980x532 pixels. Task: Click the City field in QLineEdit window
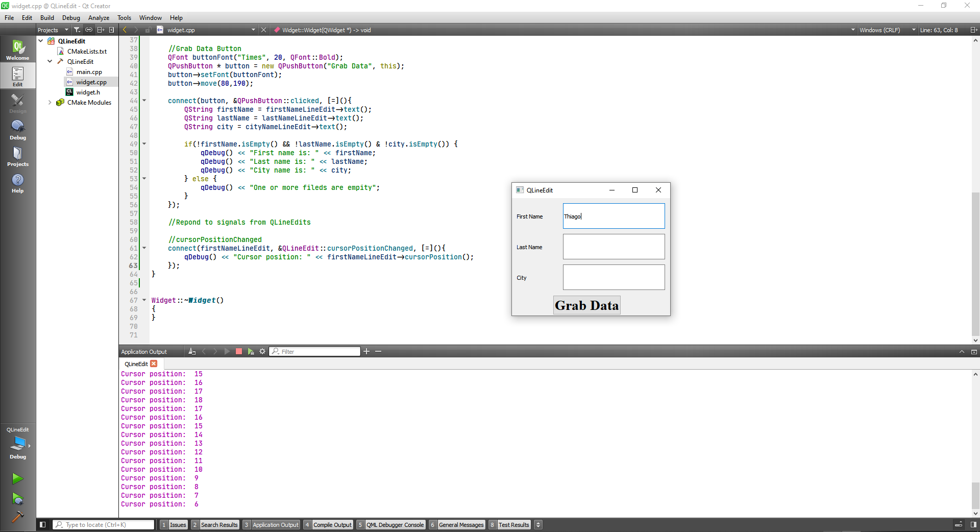click(x=614, y=277)
